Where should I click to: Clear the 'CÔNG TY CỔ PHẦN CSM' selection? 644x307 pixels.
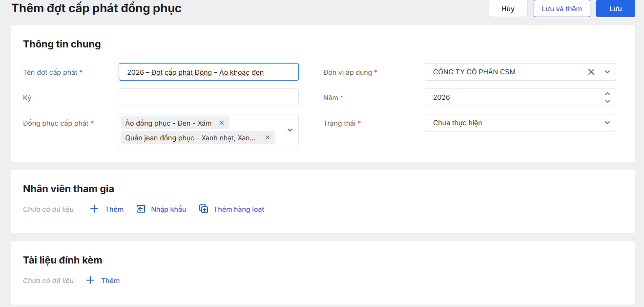[x=591, y=72]
